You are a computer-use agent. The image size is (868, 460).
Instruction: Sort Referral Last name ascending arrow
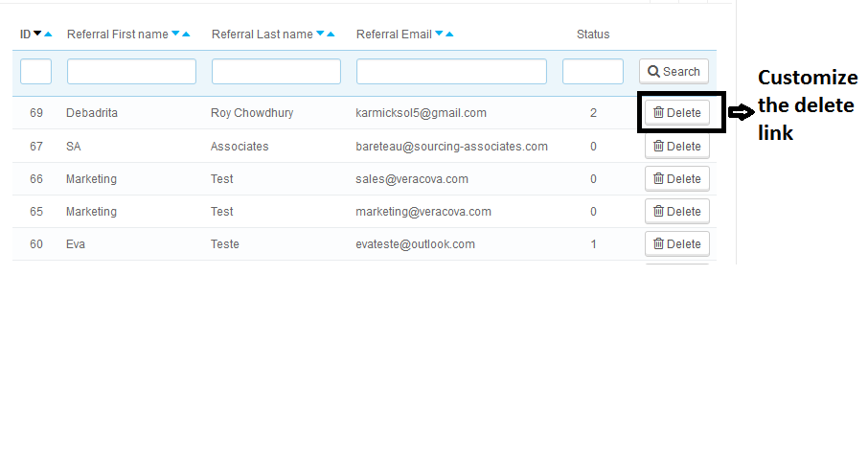[x=331, y=34]
